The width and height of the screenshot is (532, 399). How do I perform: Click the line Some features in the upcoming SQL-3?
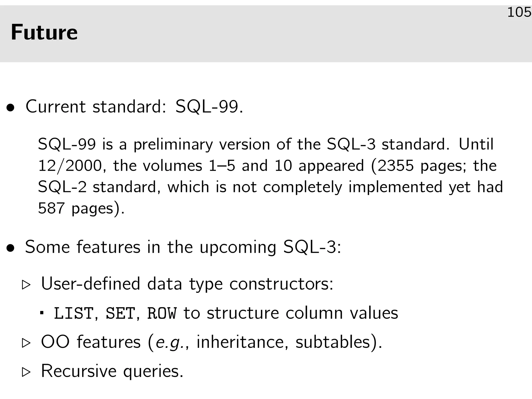pos(183,247)
